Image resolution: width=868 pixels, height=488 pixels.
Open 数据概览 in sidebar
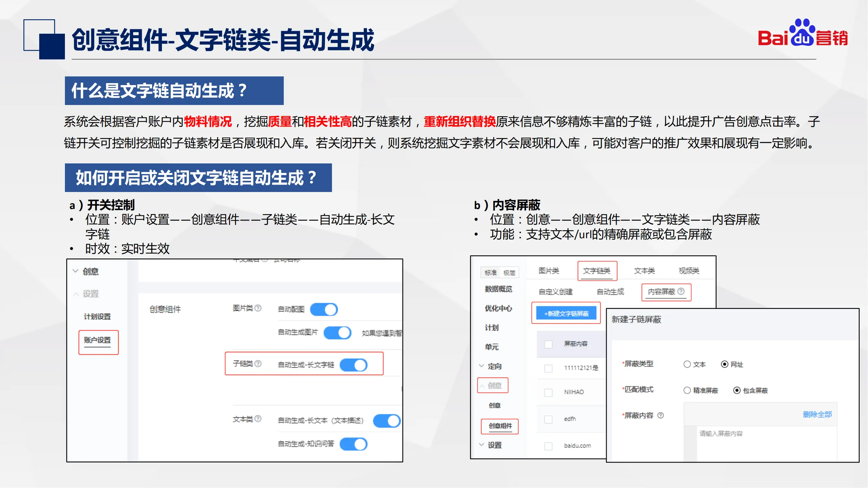point(499,289)
